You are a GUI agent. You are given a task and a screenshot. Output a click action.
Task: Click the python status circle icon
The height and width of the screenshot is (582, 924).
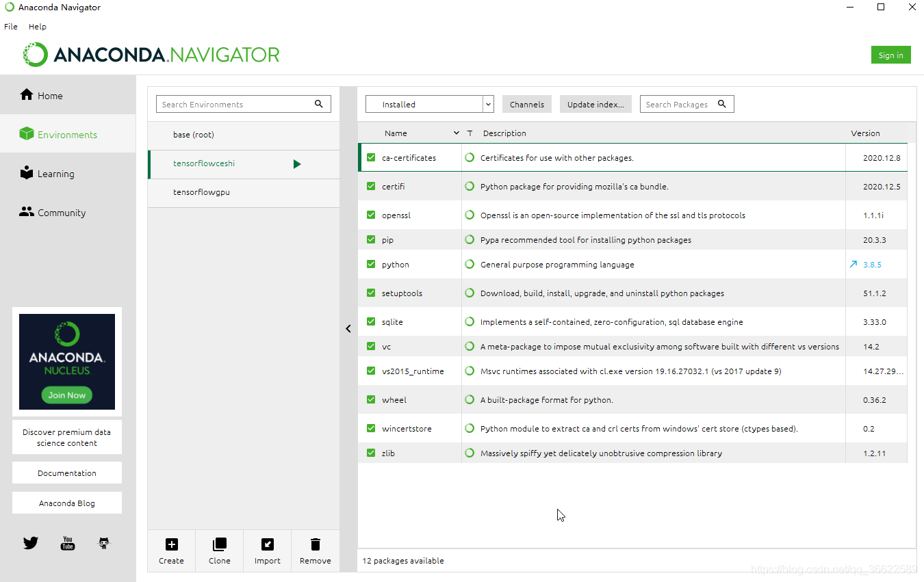tap(470, 265)
